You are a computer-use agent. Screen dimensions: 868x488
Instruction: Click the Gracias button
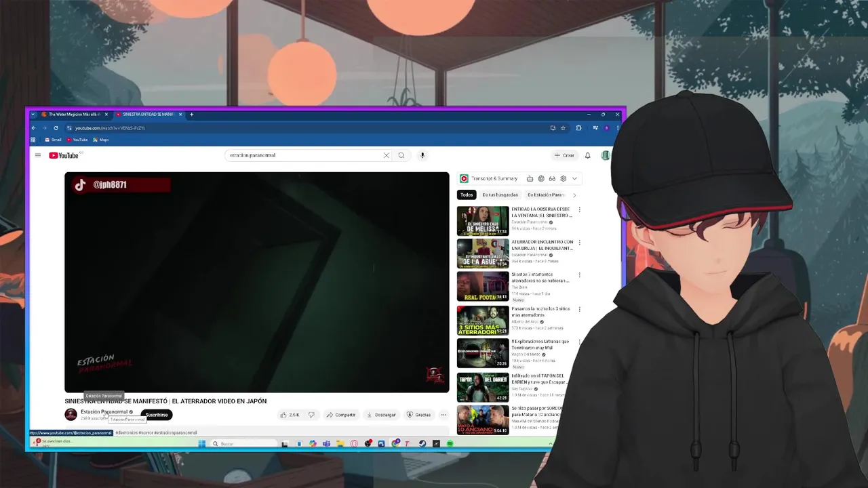pos(418,415)
